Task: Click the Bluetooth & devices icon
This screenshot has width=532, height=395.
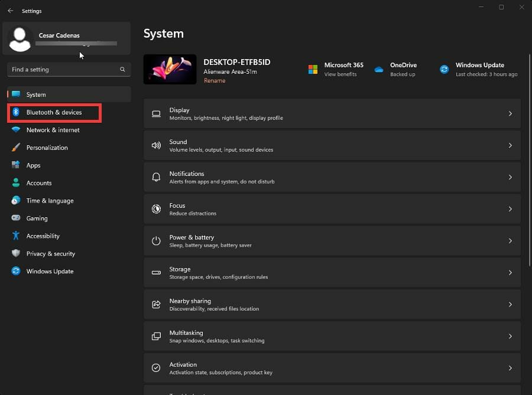Action: coord(16,112)
